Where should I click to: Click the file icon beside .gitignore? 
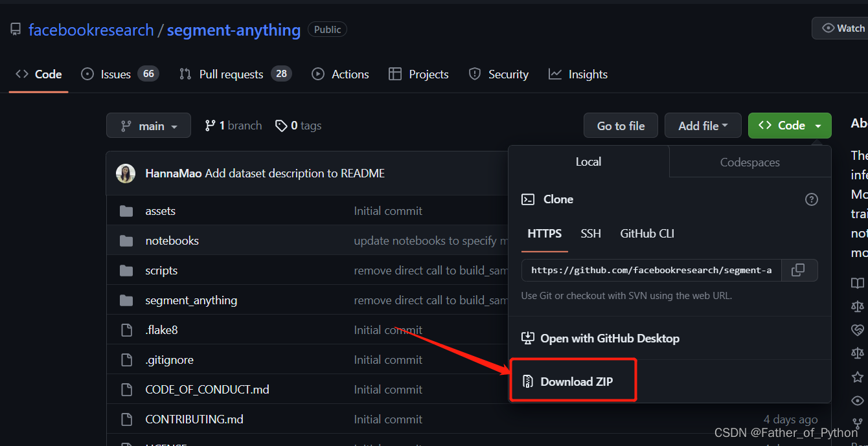(x=126, y=360)
